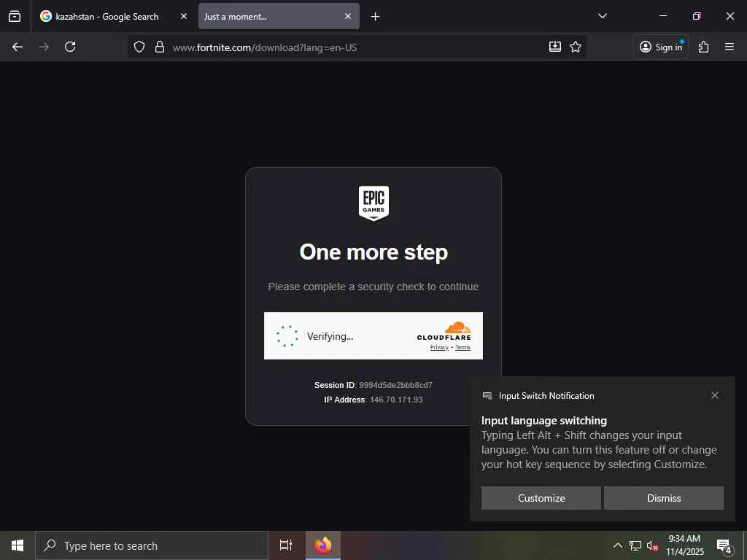Click Session ID value 9994d5de2bbb8cd7
Screen dimensions: 747x560
[395, 385]
